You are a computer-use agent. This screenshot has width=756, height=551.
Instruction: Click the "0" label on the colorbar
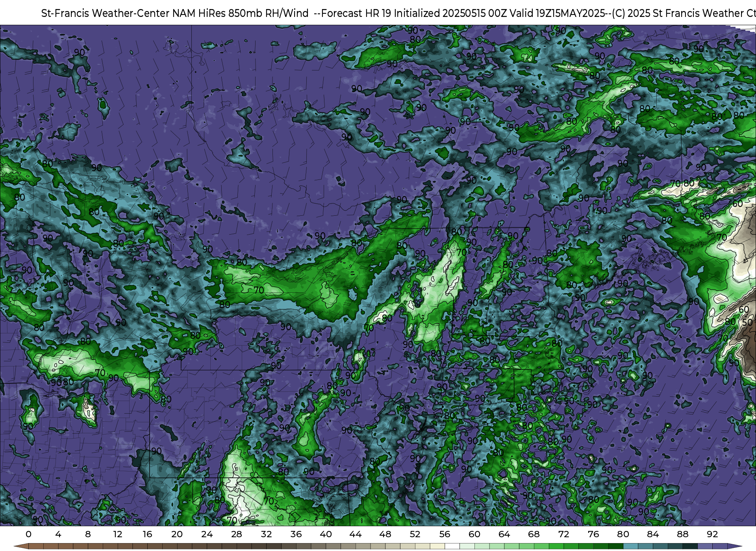28,534
